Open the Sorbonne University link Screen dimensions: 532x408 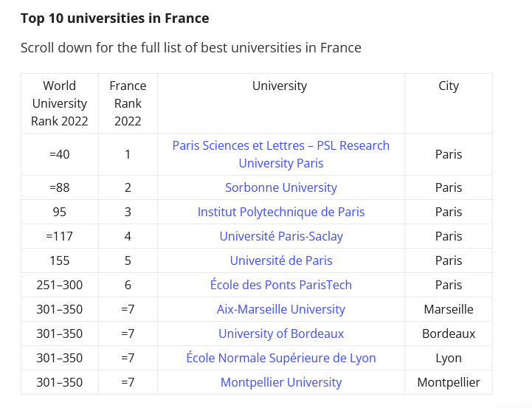[280, 187]
